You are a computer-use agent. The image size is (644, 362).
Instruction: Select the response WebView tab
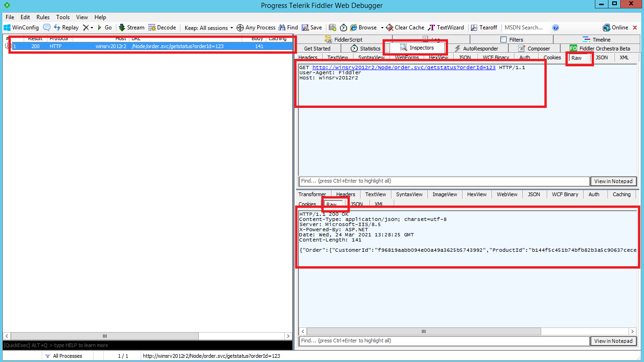(x=507, y=194)
